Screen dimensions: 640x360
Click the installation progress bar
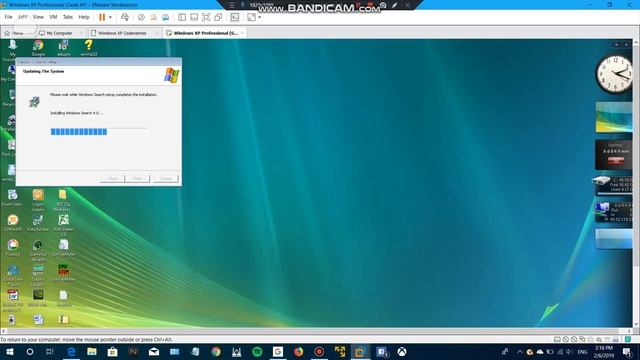[x=98, y=131]
